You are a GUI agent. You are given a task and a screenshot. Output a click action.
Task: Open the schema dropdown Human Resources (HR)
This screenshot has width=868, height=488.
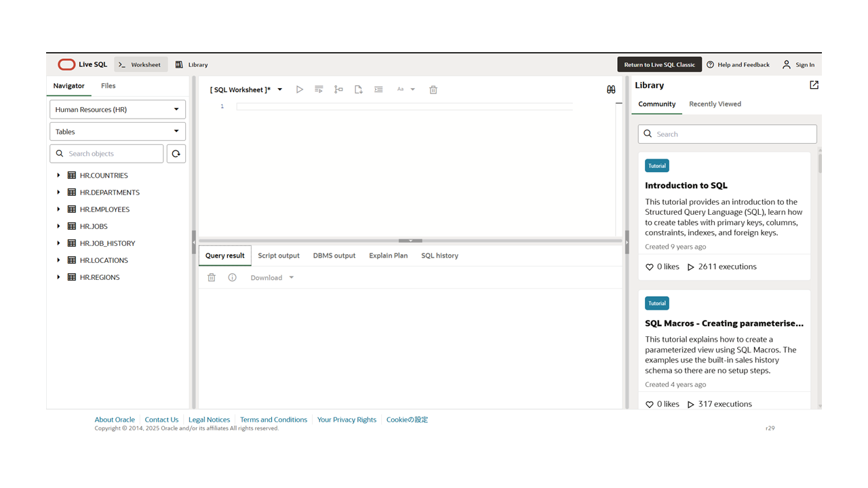(x=118, y=109)
